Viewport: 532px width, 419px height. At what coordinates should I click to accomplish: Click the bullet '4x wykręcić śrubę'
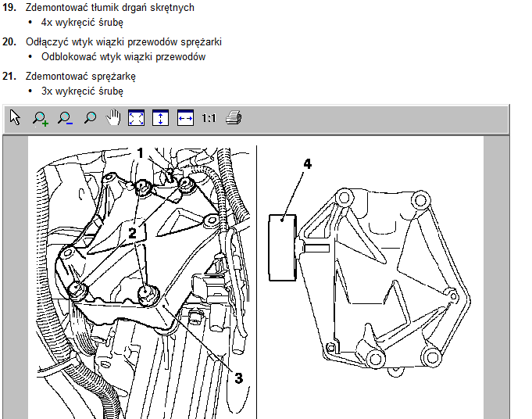(82, 23)
